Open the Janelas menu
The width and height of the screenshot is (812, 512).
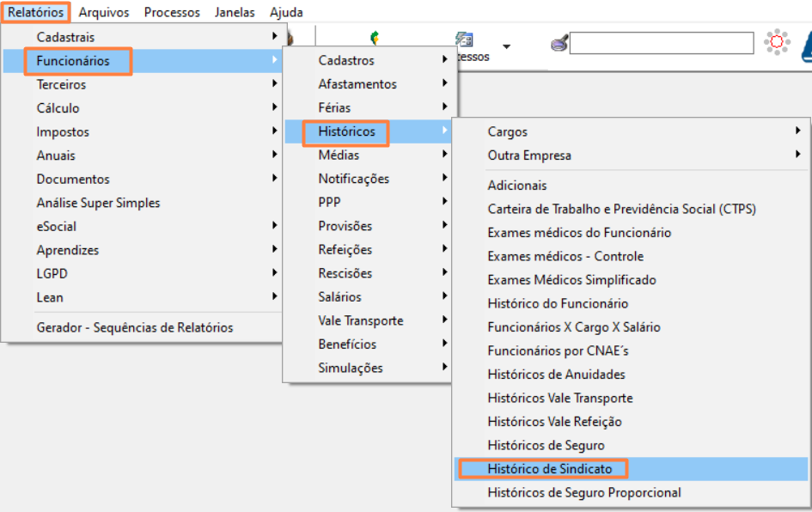pos(235,13)
